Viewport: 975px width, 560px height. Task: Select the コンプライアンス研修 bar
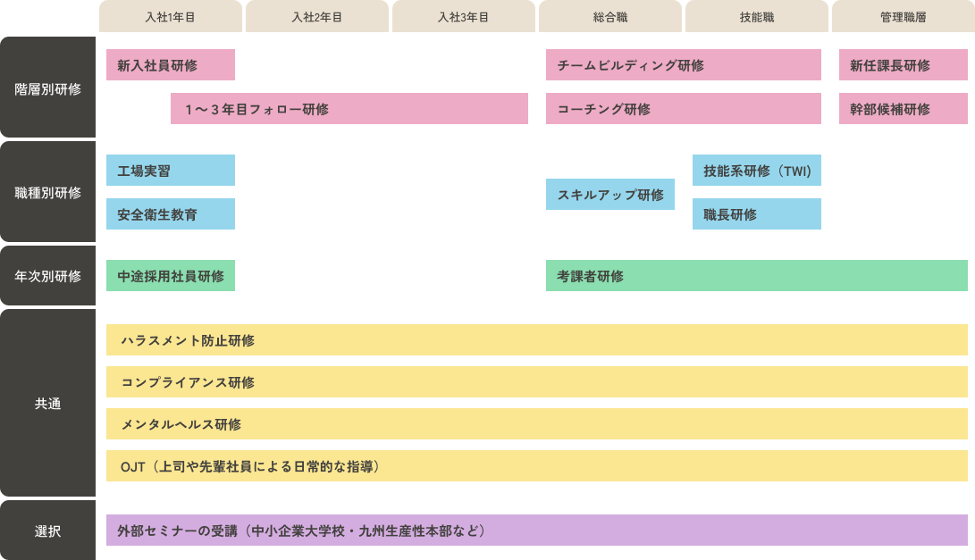click(x=536, y=382)
